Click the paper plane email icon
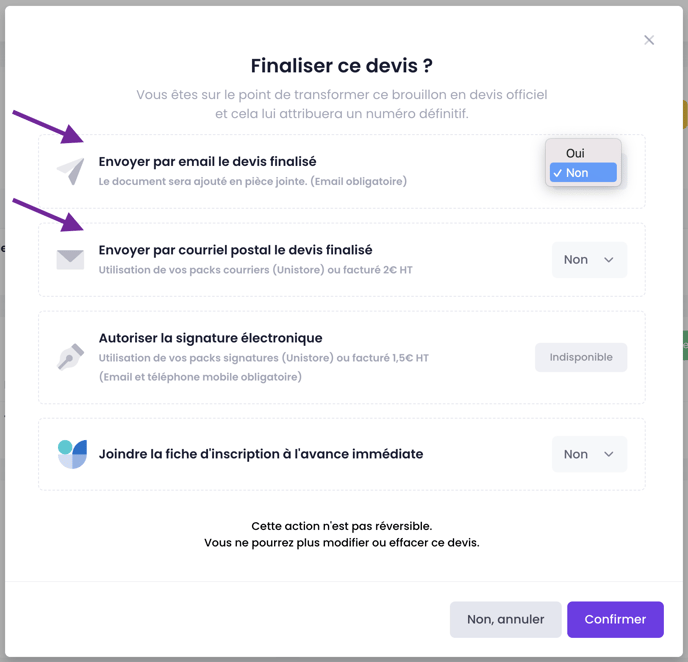This screenshot has width=688, height=662. click(x=71, y=171)
